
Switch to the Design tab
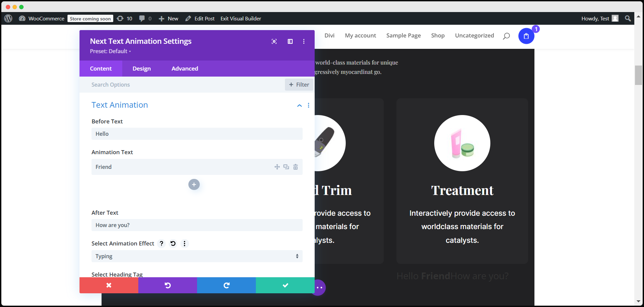[x=142, y=69]
